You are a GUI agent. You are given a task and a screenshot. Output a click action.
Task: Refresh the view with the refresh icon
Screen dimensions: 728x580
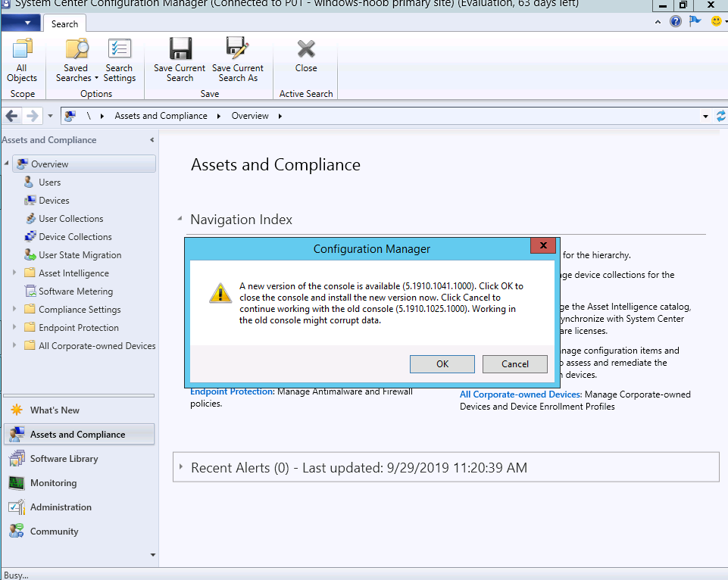tap(721, 116)
